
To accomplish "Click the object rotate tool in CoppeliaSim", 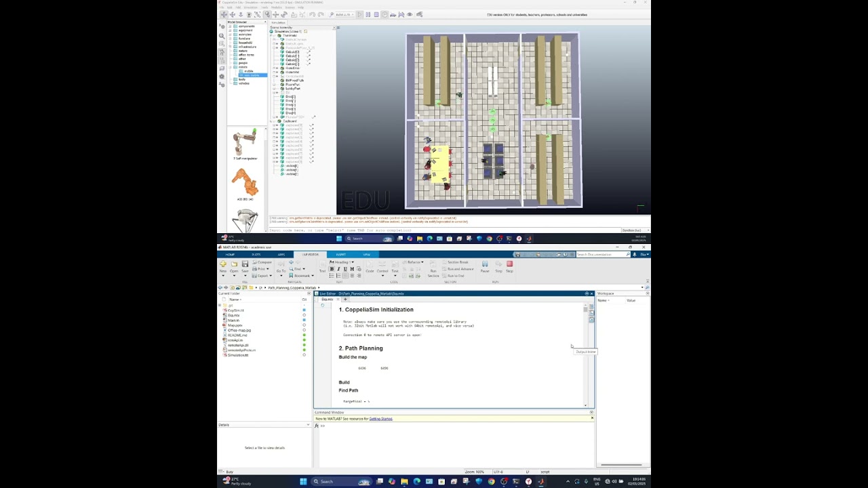I will coord(284,14).
